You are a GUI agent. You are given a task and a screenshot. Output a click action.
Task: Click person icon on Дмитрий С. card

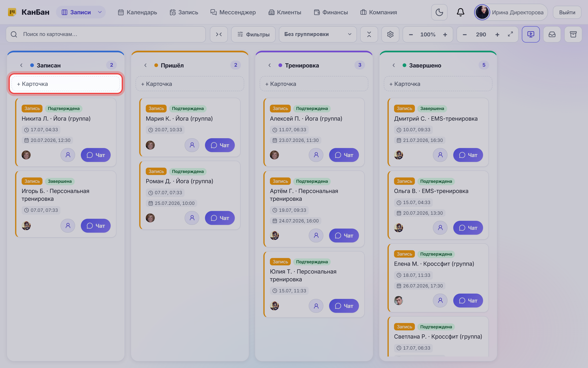click(440, 155)
